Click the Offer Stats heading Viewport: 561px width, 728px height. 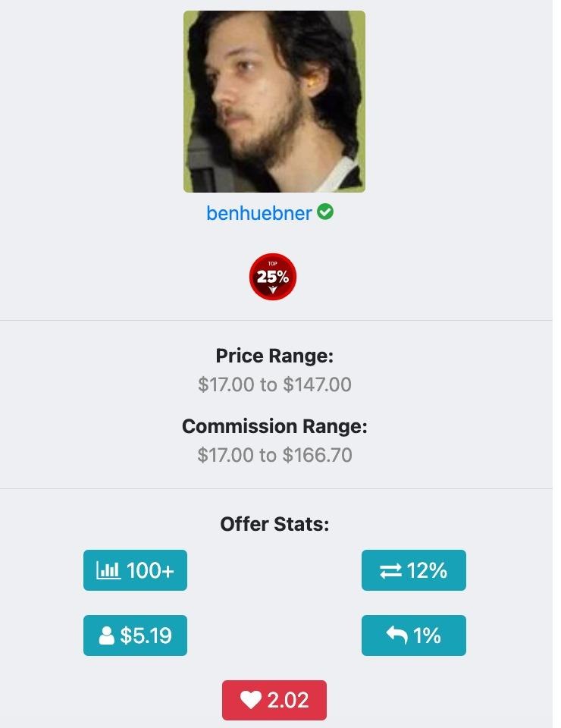coord(274,524)
